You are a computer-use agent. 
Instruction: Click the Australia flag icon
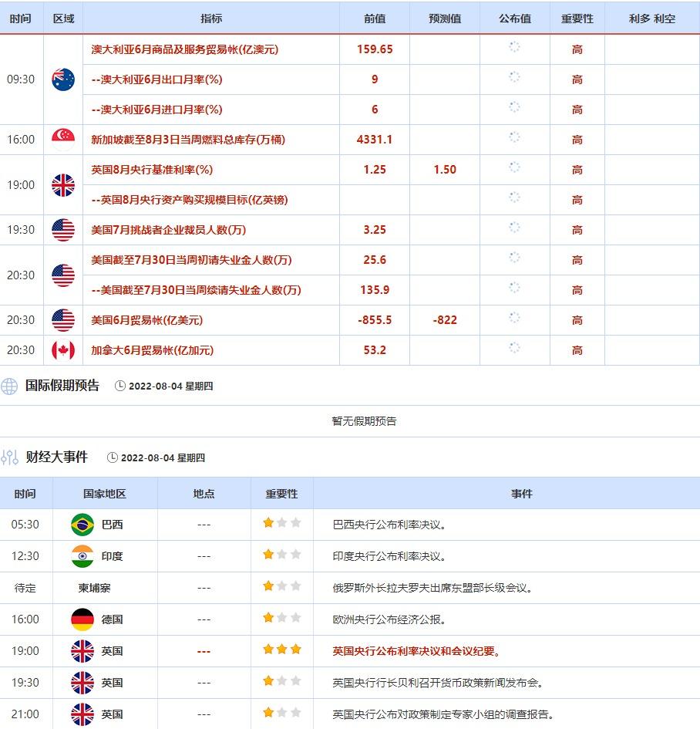click(63, 79)
